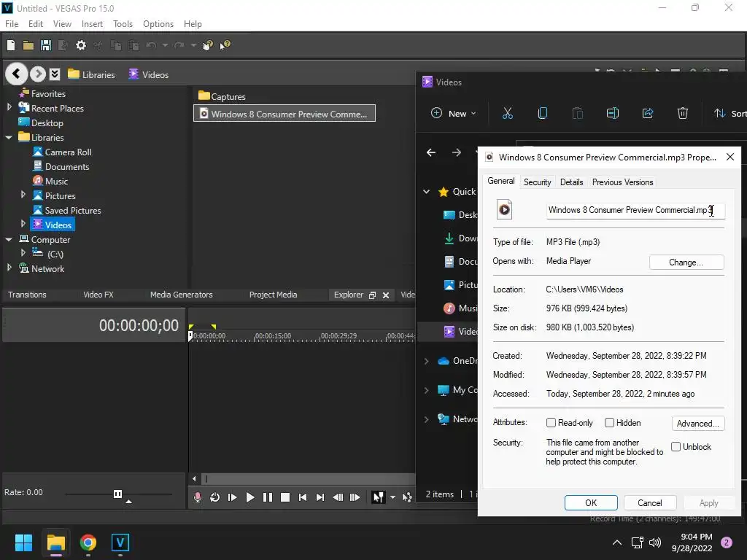This screenshot has width=747, height=560.
Task: Expand the (C:\) drive node
Action: tap(23, 253)
